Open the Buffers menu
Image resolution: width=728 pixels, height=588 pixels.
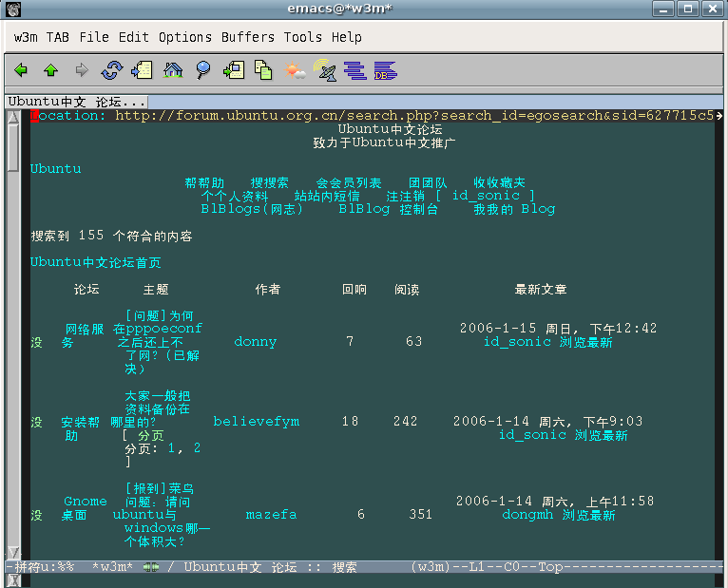pos(247,37)
